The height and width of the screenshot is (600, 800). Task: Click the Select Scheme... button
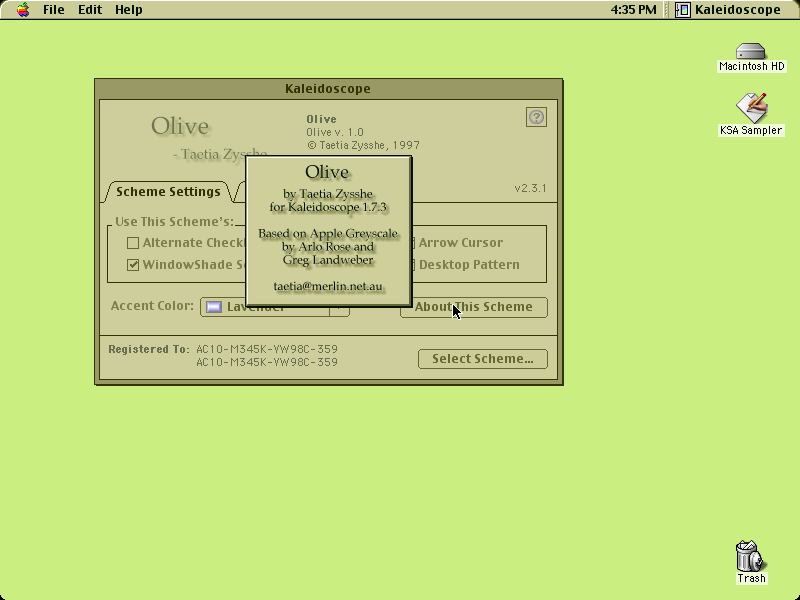(x=483, y=359)
